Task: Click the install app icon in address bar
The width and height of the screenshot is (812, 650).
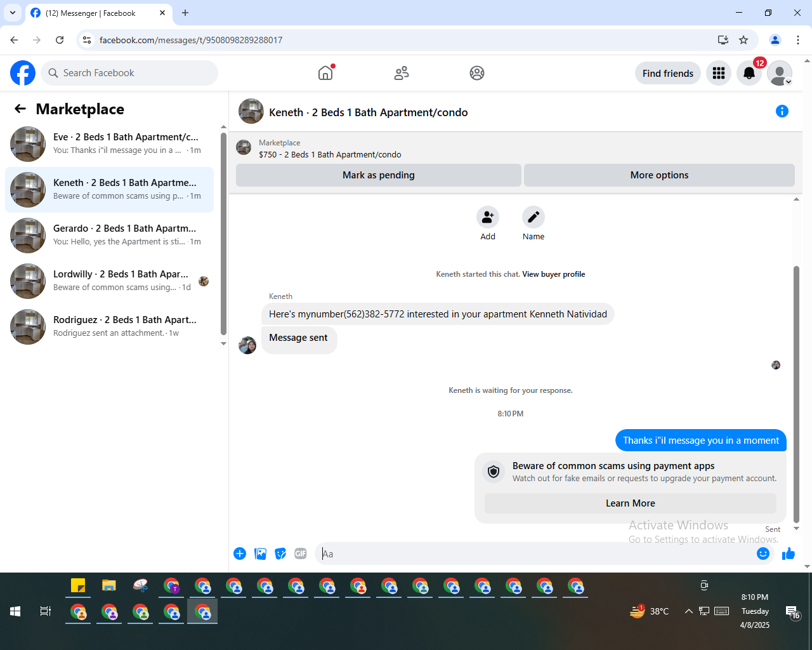Action: [x=723, y=40]
